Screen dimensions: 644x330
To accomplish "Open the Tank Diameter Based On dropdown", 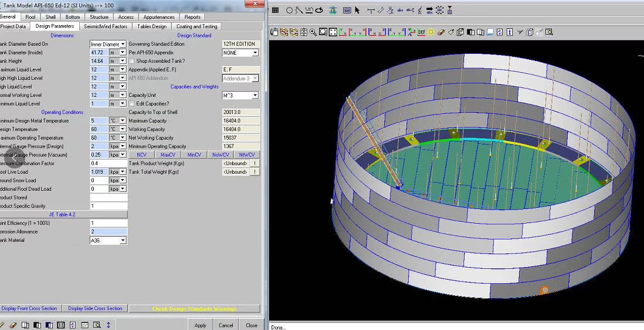I will tap(123, 44).
